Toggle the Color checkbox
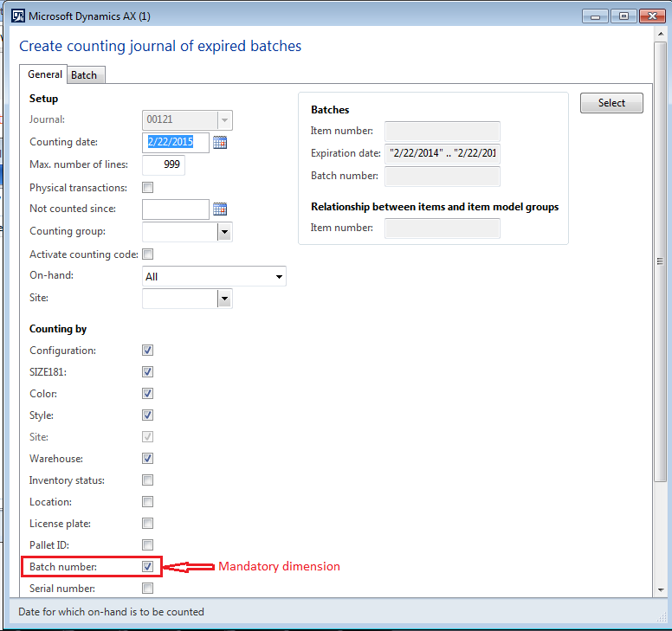Image resolution: width=672 pixels, height=631 pixels. [147, 394]
